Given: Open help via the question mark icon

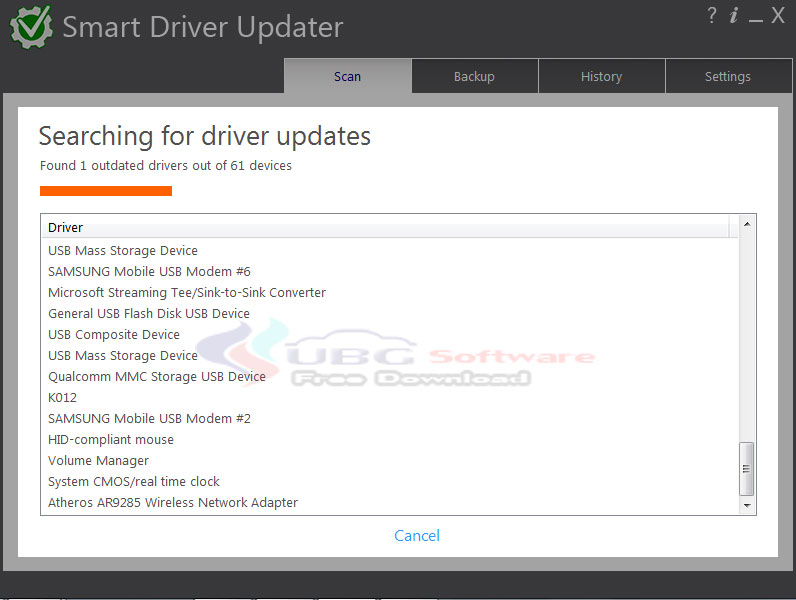Looking at the screenshot, I should 712,15.
